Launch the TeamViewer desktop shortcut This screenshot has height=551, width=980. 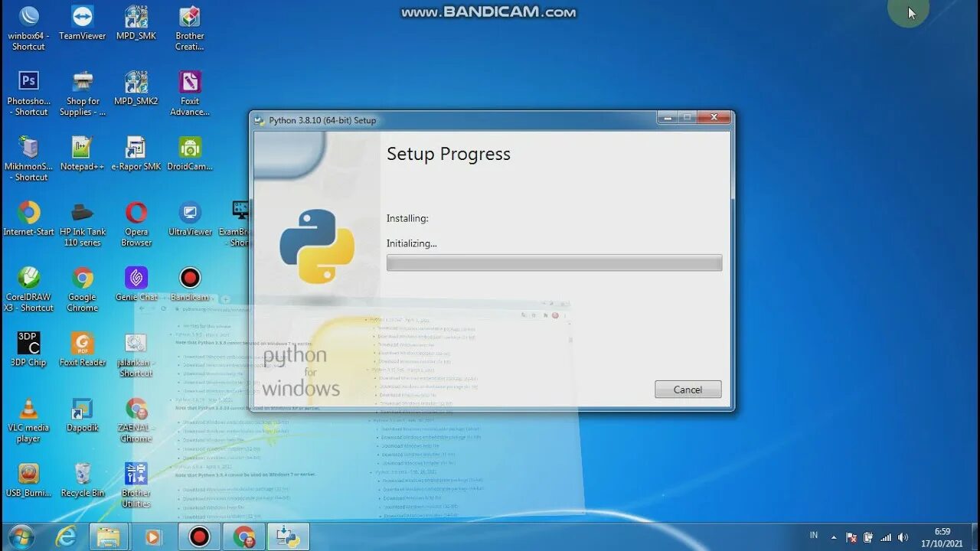coord(82,23)
